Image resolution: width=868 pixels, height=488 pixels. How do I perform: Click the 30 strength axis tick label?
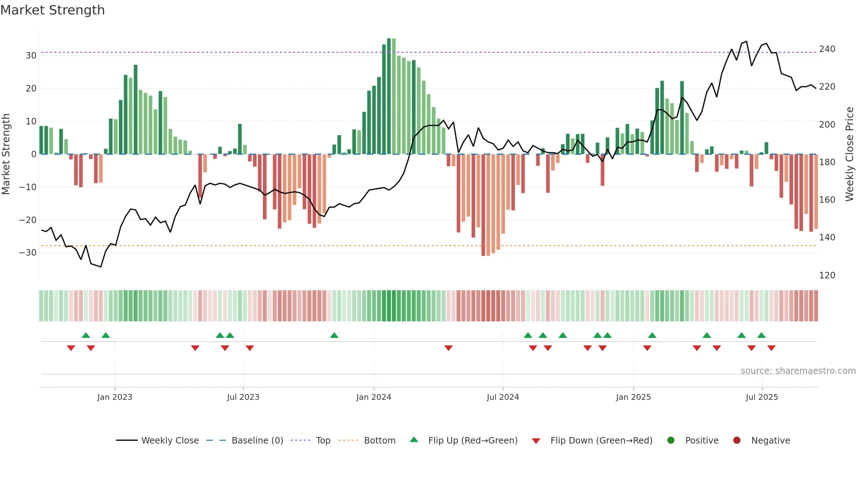pos(31,56)
